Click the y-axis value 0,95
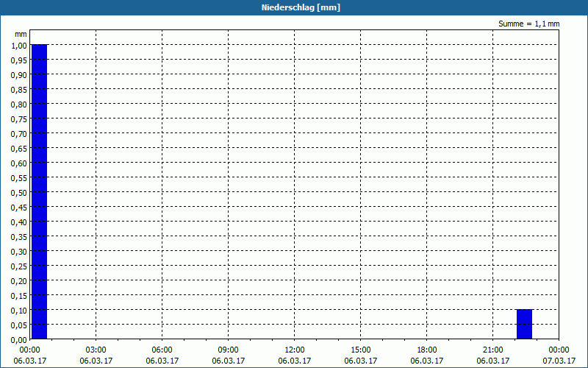The height and width of the screenshot is (368, 588). point(19,60)
